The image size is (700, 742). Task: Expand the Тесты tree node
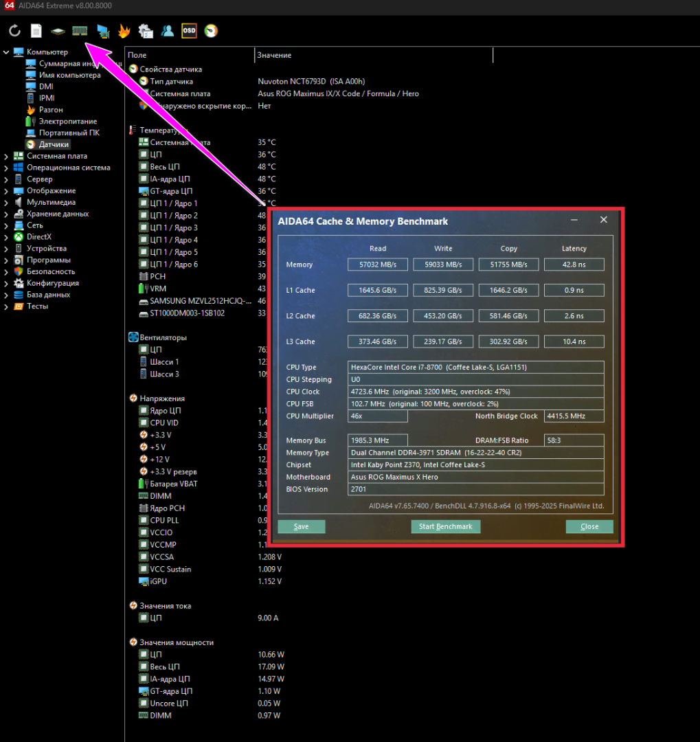point(6,306)
